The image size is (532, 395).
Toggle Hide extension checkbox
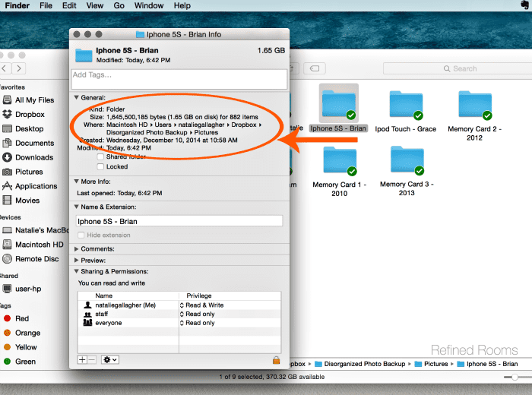point(81,235)
